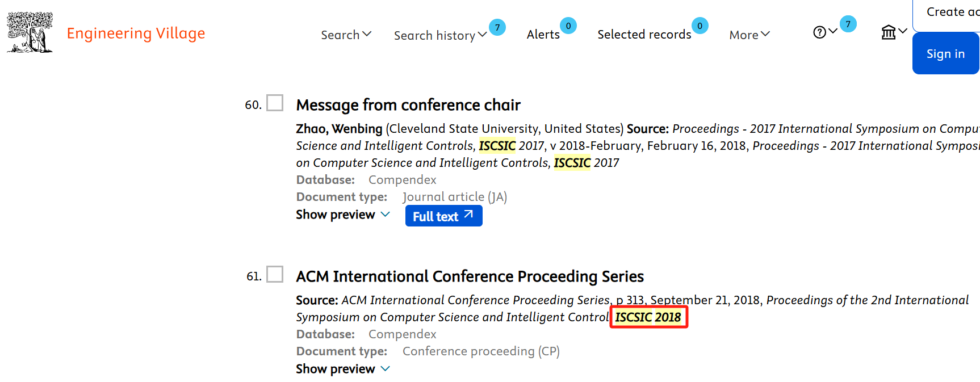Click the Selected records count badge

tap(700, 26)
